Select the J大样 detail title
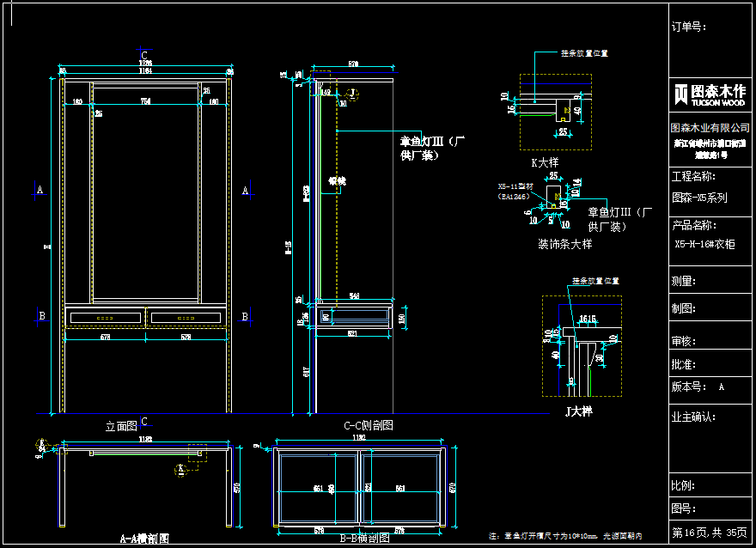Viewport: 756px width, 548px height. click(578, 412)
